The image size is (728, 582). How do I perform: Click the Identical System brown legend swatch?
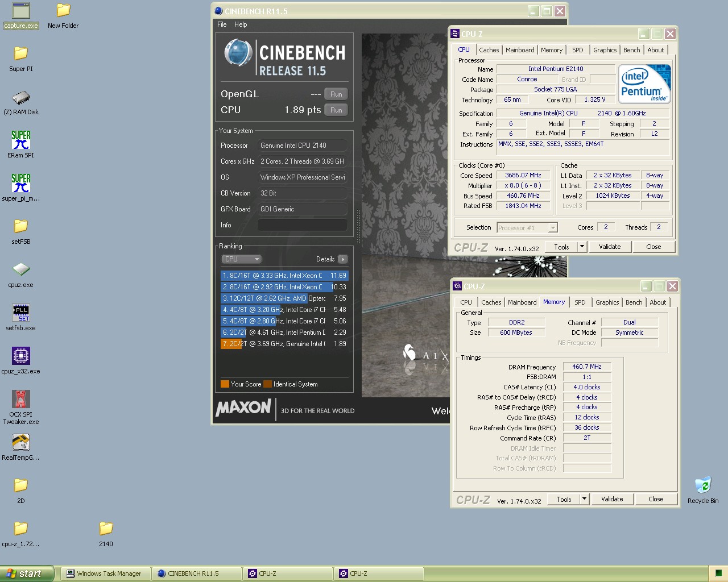click(x=267, y=384)
